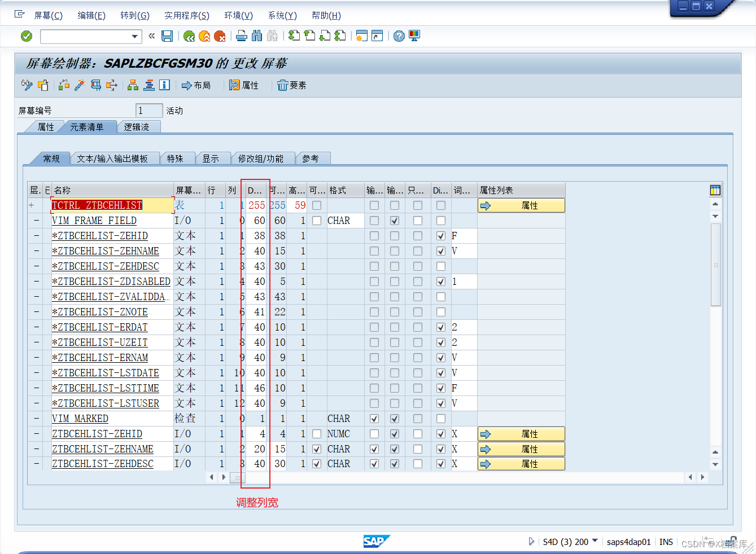Viewport: 756px width, 554px height.
Task: Open the command field dropdown
Action: pos(134,37)
